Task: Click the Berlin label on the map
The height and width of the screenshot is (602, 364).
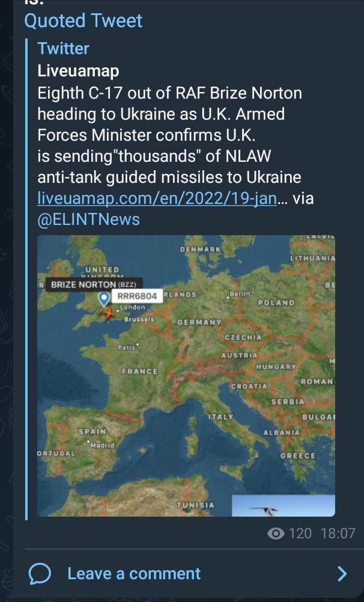Action: pos(240,293)
